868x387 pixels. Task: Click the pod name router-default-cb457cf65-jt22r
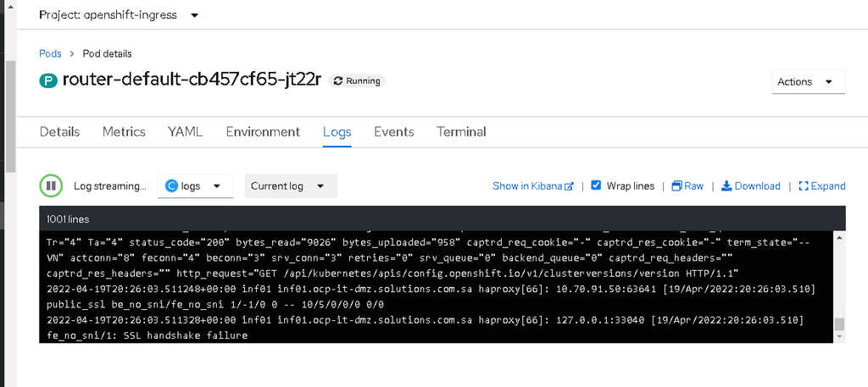coord(192,80)
